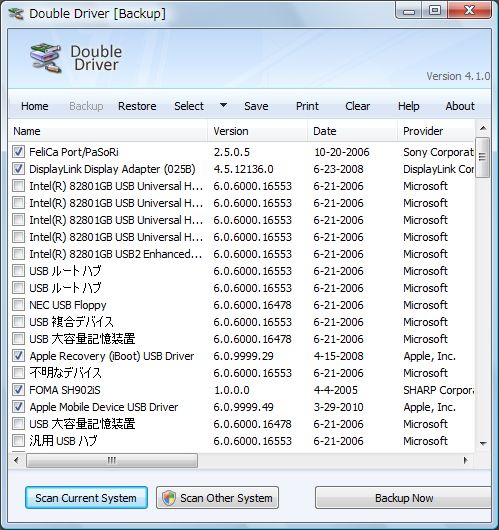Click the vertical scrollbar up arrow
This screenshot has width=499, height=530.
pyautogui.click(x=483, y=128)
